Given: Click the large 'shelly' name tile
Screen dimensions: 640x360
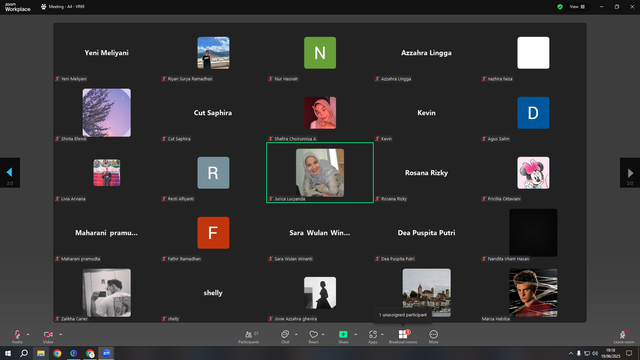Looking at the screenshot, I should point(213,293).
